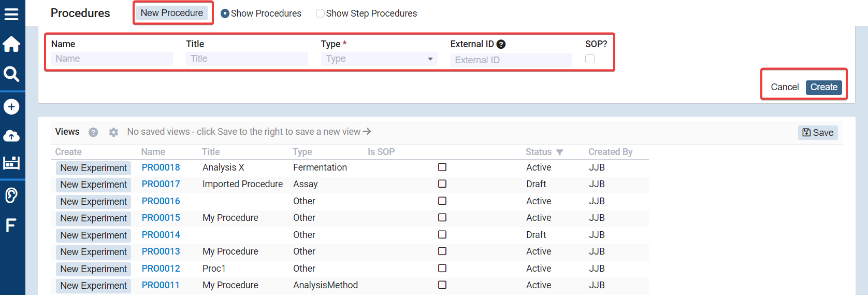Click the sidebar plus circle icon

coord(11,107)
